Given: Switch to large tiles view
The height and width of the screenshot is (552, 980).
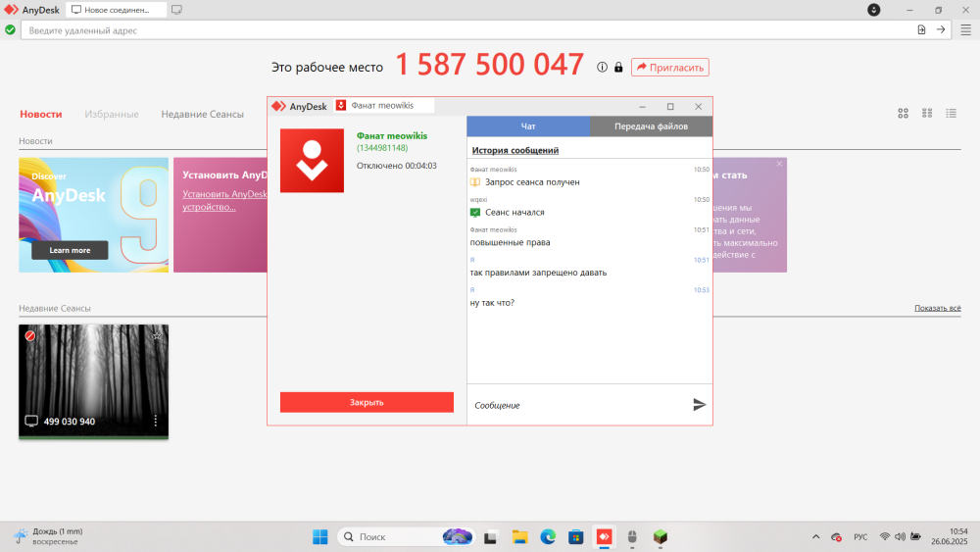Looking at the screenshot, I should (x=904, y=113).
